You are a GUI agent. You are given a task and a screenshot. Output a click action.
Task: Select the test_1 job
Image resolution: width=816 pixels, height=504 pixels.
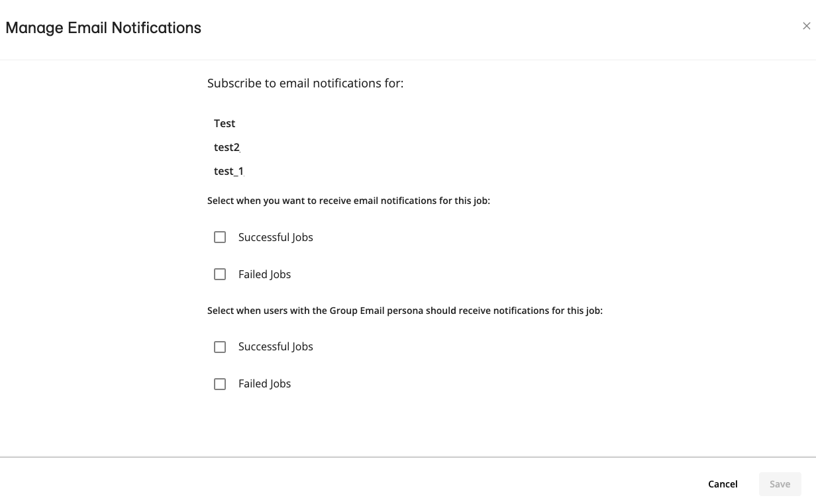pos(228,171)
